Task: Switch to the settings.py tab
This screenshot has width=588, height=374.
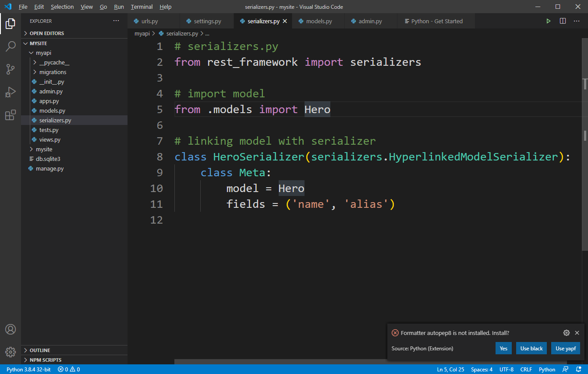Action: pyautogui.click(x=207, y=21)
